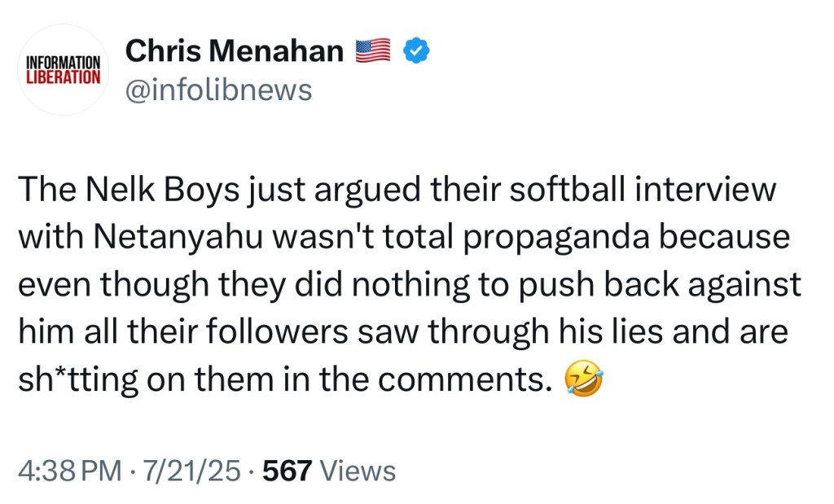Open the Information Liberation profile avatar
Viewport: 834px width, 504px height.
click(x=63, y=70)
